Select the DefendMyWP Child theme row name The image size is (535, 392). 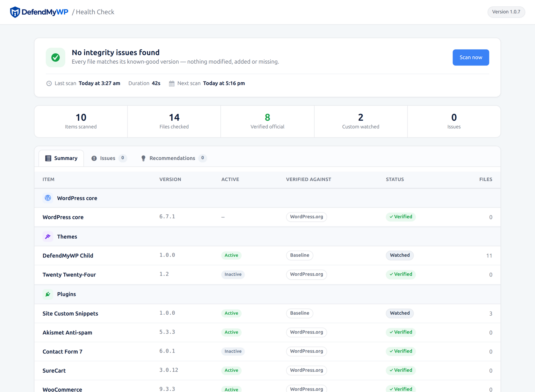(x=68, y=255)
